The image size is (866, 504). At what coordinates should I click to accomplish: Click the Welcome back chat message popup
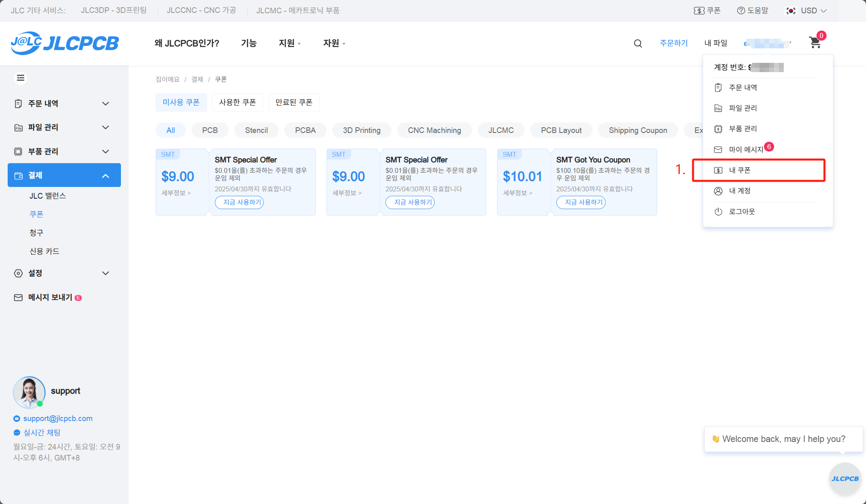783,439
